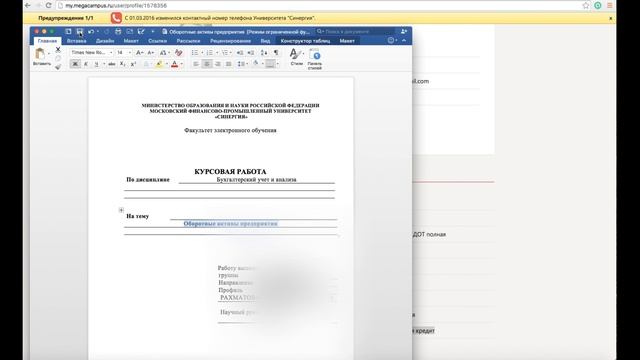Toggle Italic formatting
This screenshot has width=640, height=360.
pyautogui.click(x=86, y=64)
